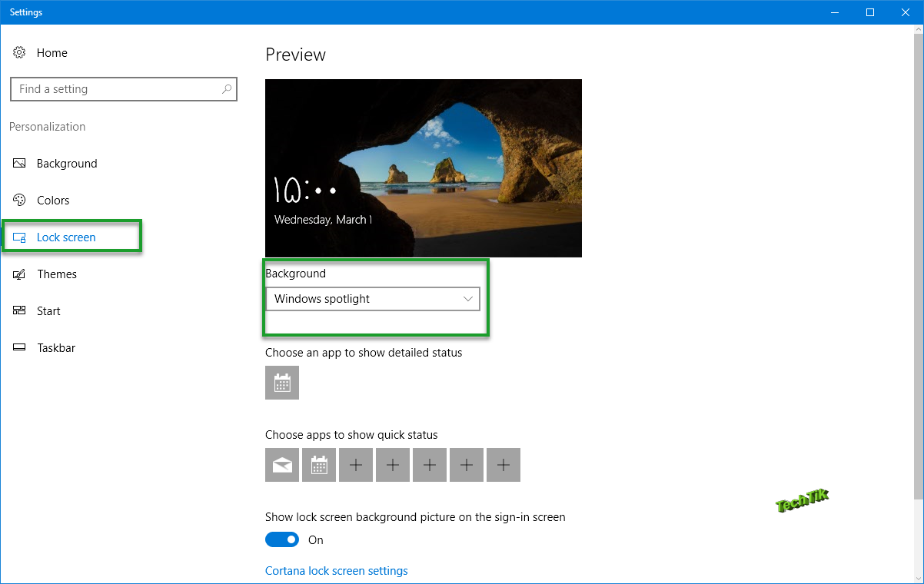Open the Themes settings page

click(57, 274)
